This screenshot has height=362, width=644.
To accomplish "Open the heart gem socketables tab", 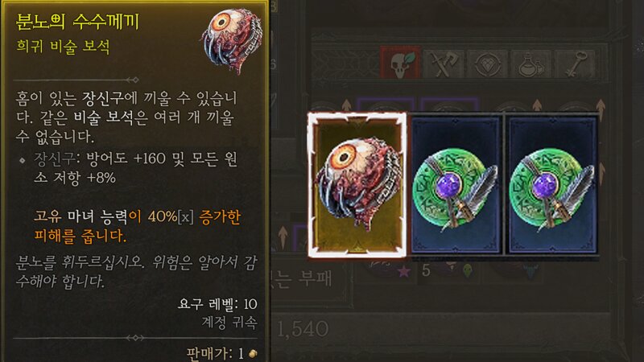I will point(487,64).
